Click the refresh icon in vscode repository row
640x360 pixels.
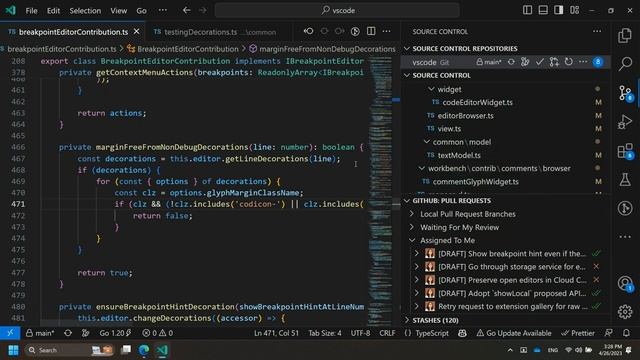click(x=569, y=62)
